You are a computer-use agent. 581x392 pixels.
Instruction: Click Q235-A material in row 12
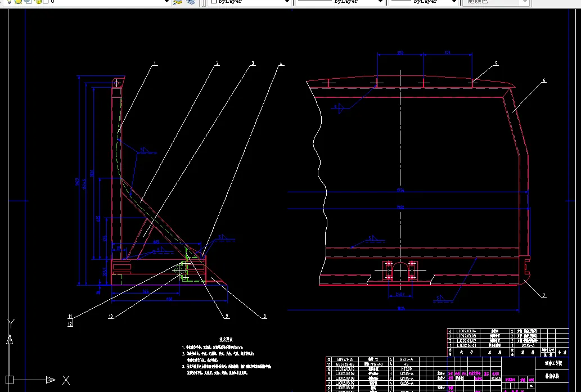[407, 359]
